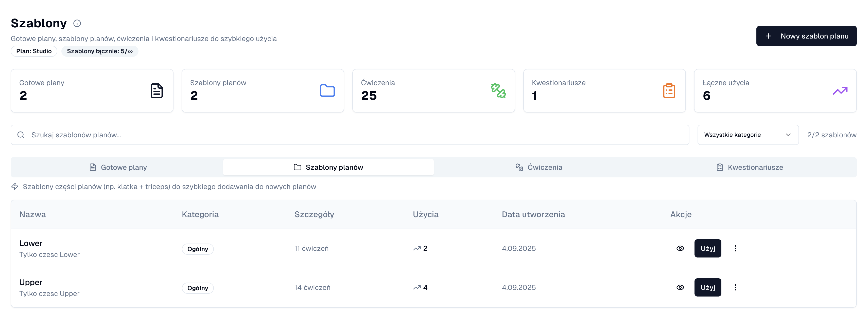Toggle preview visibility for the Upper template
Viewport: 868px width, 332px height.
(x=680, y=287)
